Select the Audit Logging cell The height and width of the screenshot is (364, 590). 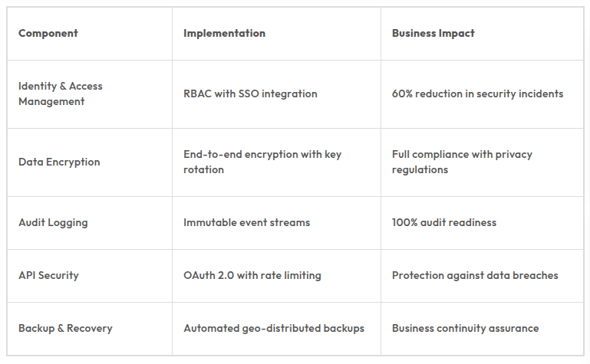click(x=53, y=222)
